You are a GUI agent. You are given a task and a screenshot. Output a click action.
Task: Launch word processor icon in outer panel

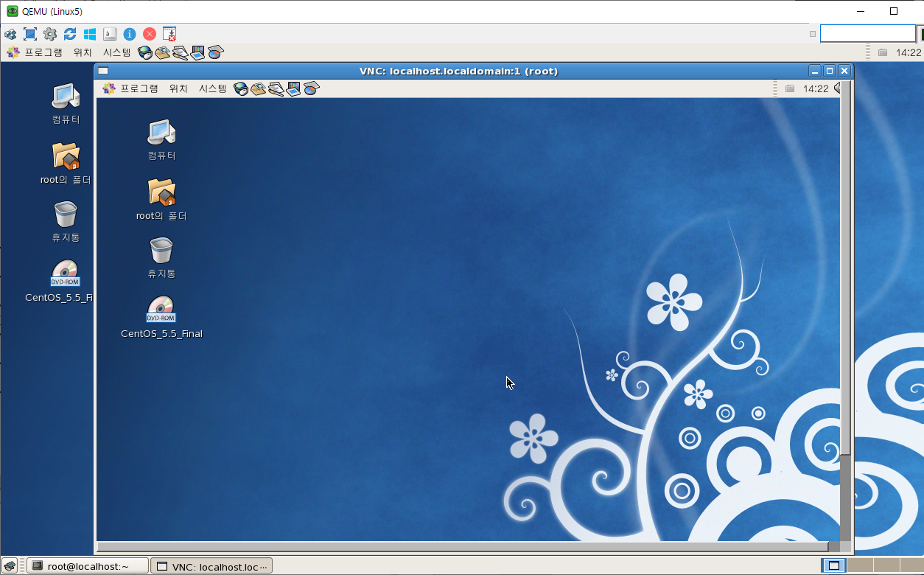click(181, 52)
